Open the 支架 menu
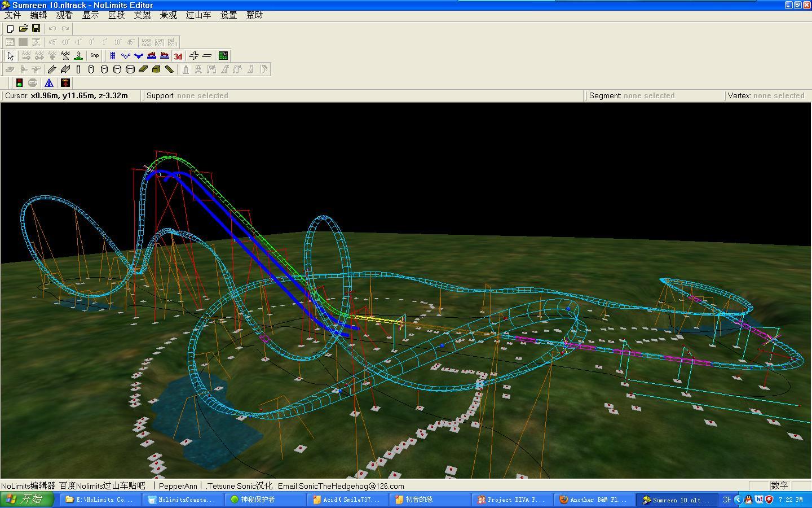812x508 pixels. [142, 15]
